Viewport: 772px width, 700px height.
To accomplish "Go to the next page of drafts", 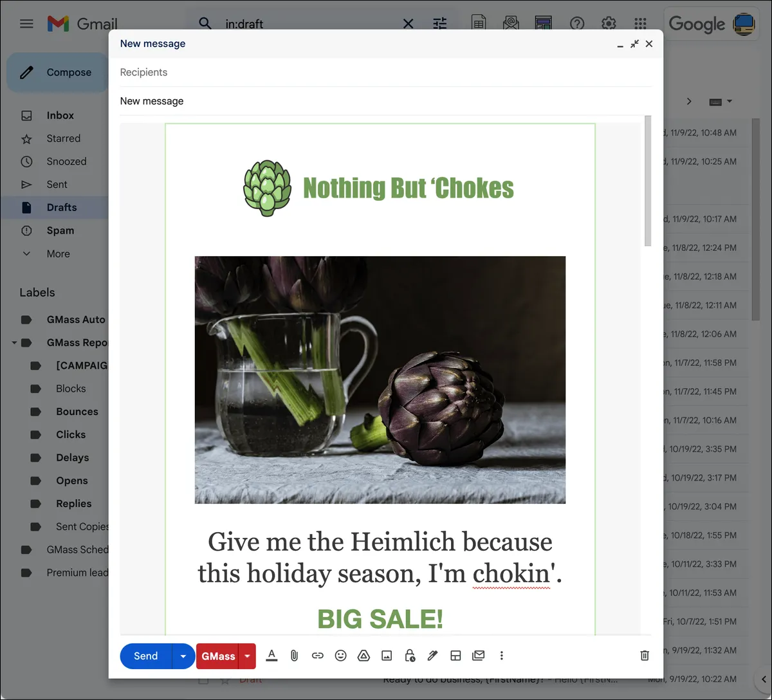I will coord(689,102).
